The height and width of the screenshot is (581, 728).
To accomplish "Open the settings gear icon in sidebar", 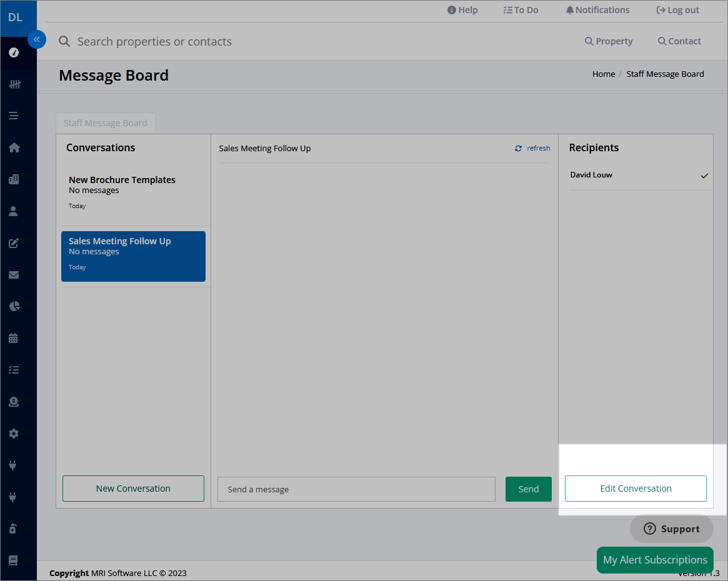I will (x=14, y=434).
